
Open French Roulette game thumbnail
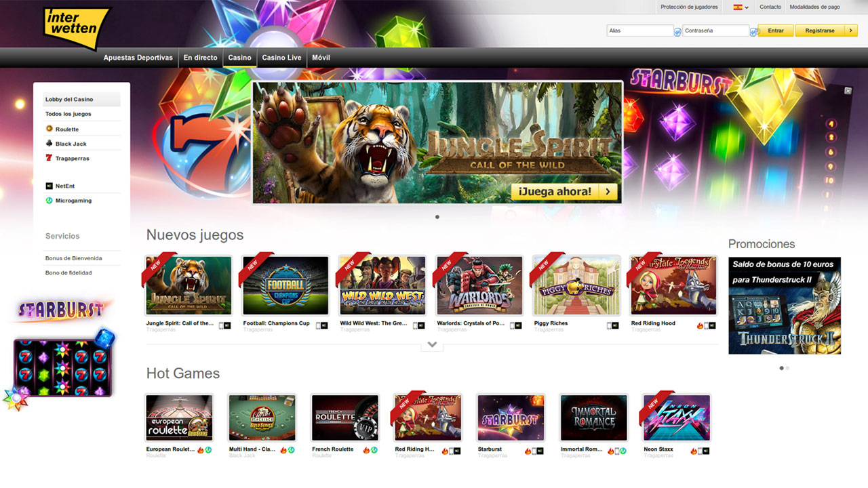pos(344,418)
